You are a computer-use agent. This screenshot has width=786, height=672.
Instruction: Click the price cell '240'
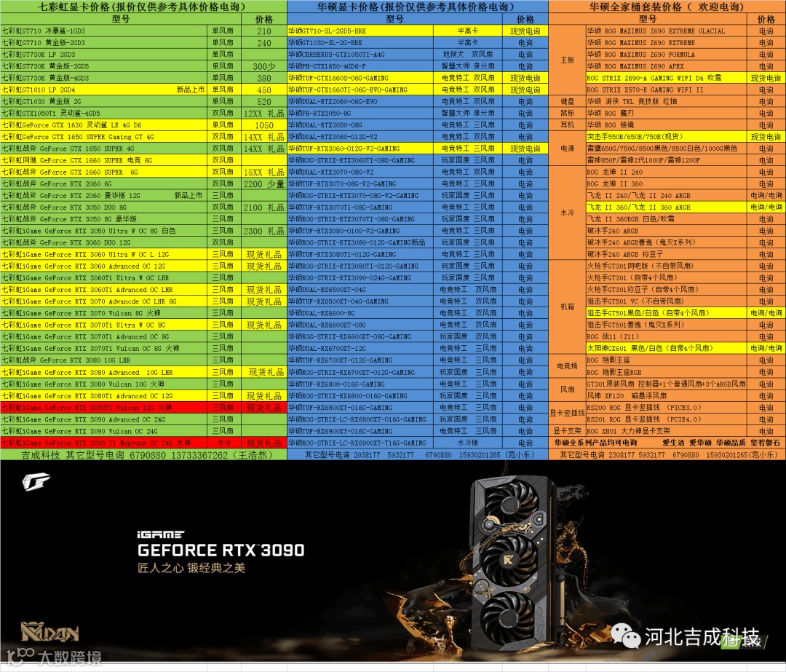264,43
